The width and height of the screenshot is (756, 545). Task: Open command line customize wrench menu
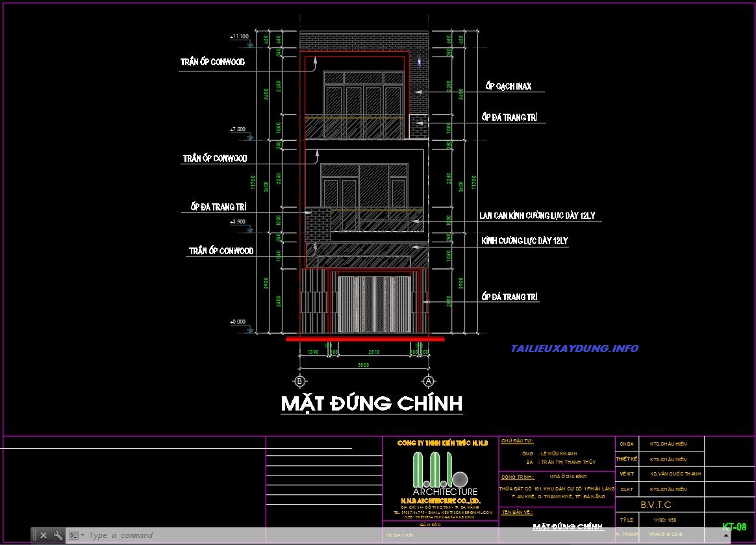coord(58,535)
